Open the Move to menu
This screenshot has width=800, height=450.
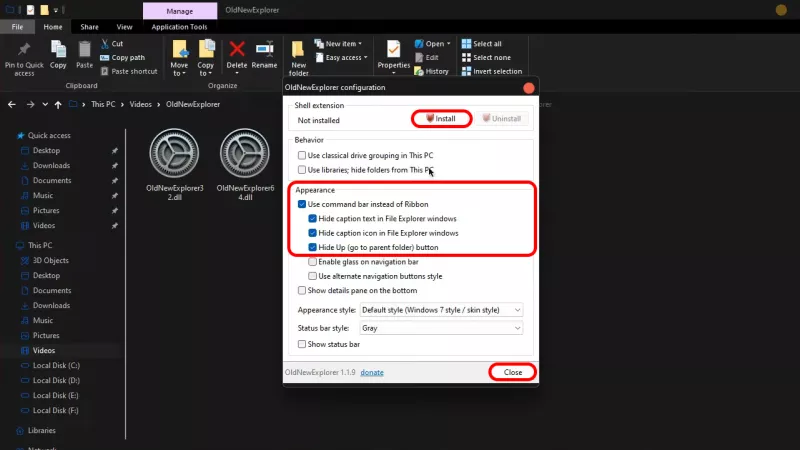point(179,58)
